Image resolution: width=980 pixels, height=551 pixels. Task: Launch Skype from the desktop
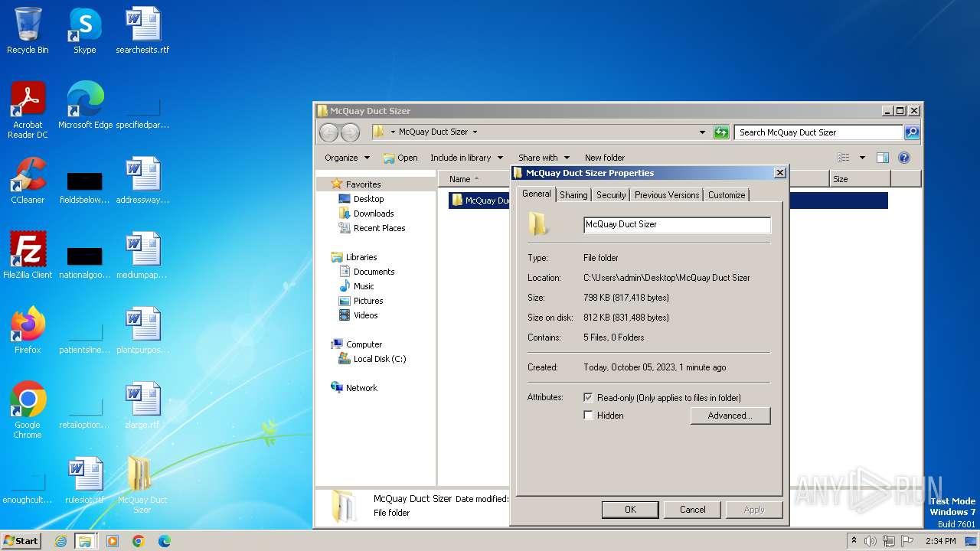pyautogui.click(x=84, y=31)
